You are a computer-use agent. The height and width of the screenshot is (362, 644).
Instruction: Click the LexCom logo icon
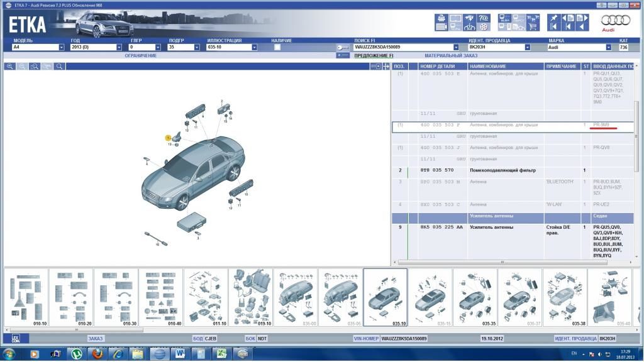pos(16,338)
